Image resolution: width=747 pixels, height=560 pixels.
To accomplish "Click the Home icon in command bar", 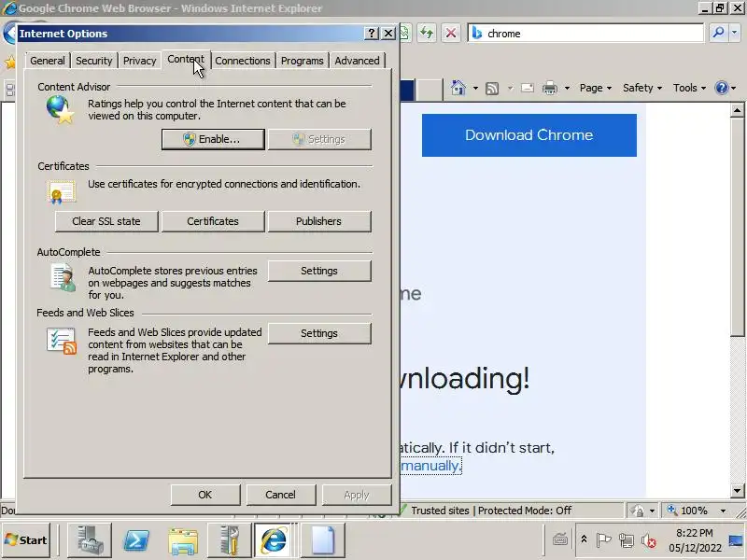I will click(458, 88).
